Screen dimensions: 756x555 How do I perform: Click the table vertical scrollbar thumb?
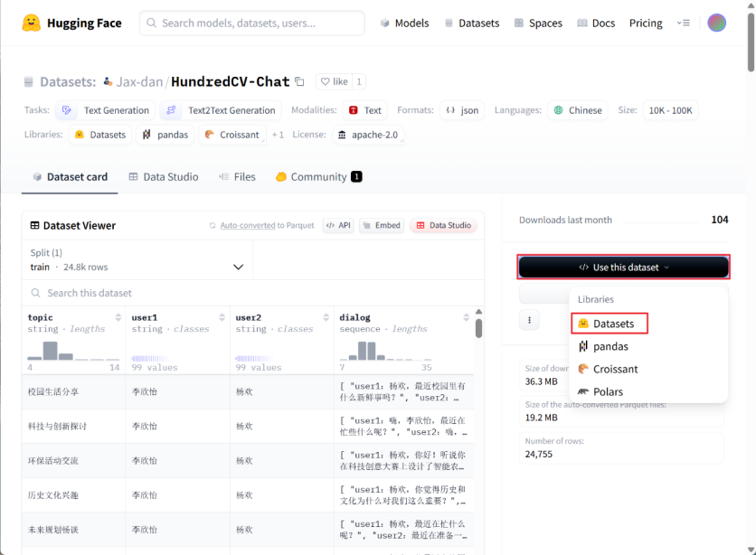pyautogui.click(x=478, y=328)
